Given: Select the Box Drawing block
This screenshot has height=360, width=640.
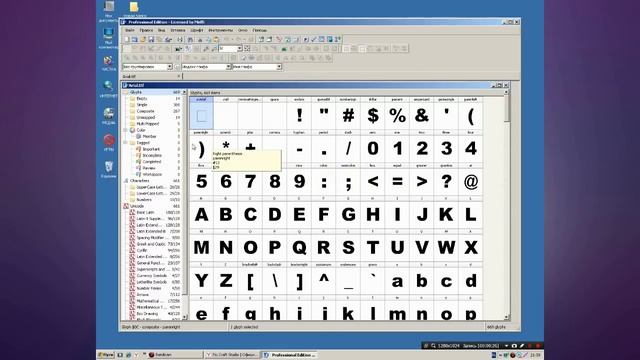Looking at the screenshot, I should (x=147, y=313).
